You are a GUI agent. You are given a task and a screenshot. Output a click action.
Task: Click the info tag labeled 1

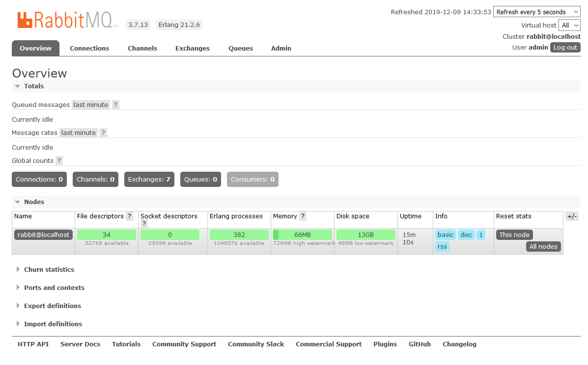pyautogui.click(x=481, y=235)
